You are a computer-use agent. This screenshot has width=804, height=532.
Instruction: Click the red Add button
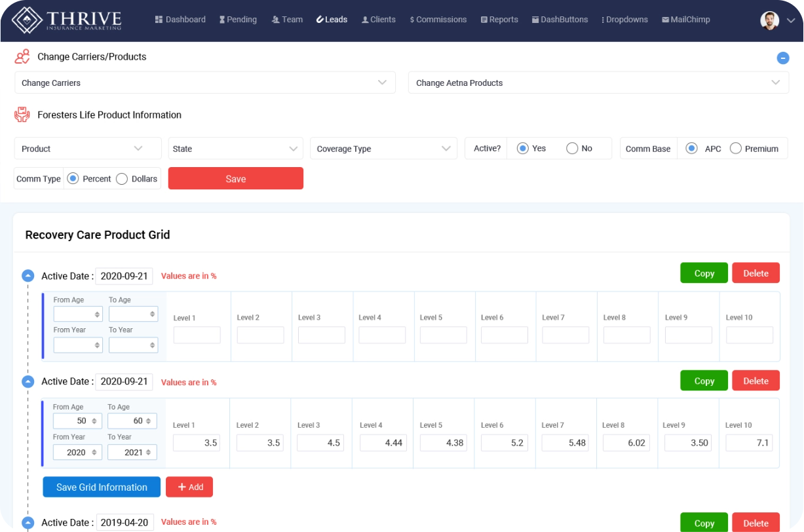(x=189, y=487)
